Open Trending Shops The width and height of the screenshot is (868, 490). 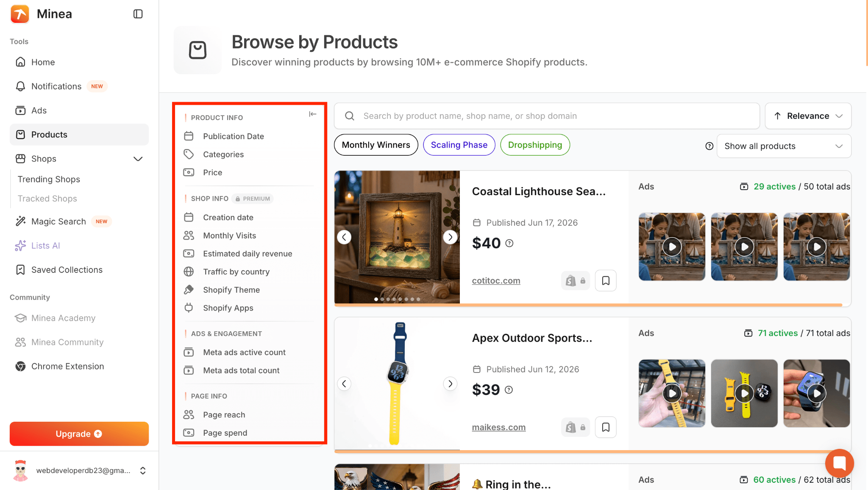coord(49,179)
